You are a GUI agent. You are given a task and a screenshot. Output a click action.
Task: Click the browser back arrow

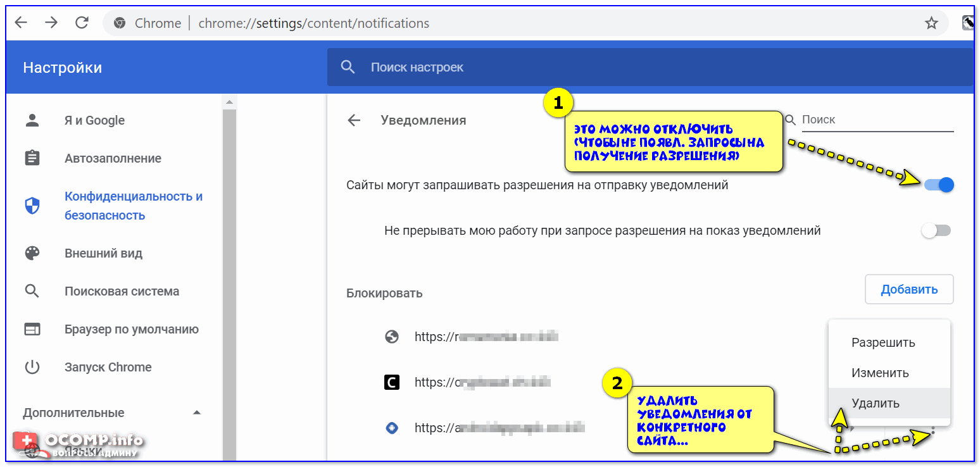coord(21,23)
